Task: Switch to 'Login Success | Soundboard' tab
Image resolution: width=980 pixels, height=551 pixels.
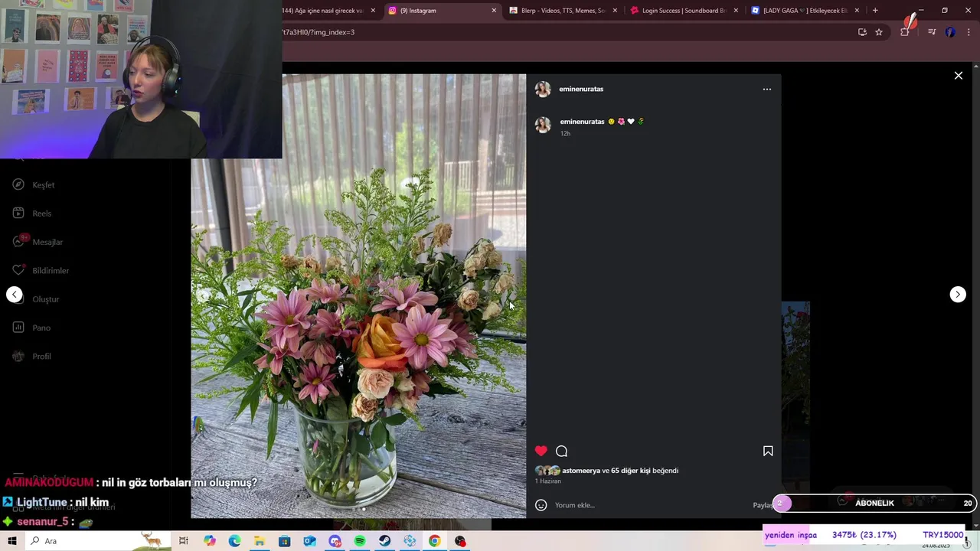Action: tap(684, 11)
